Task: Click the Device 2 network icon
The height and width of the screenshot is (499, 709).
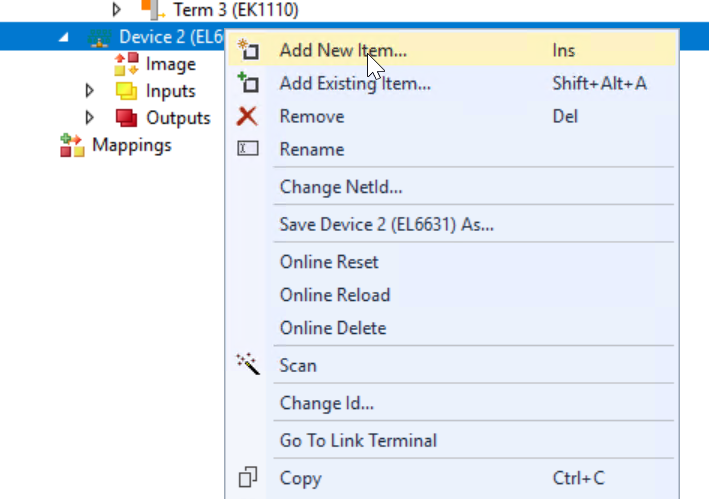Action: 99,38
